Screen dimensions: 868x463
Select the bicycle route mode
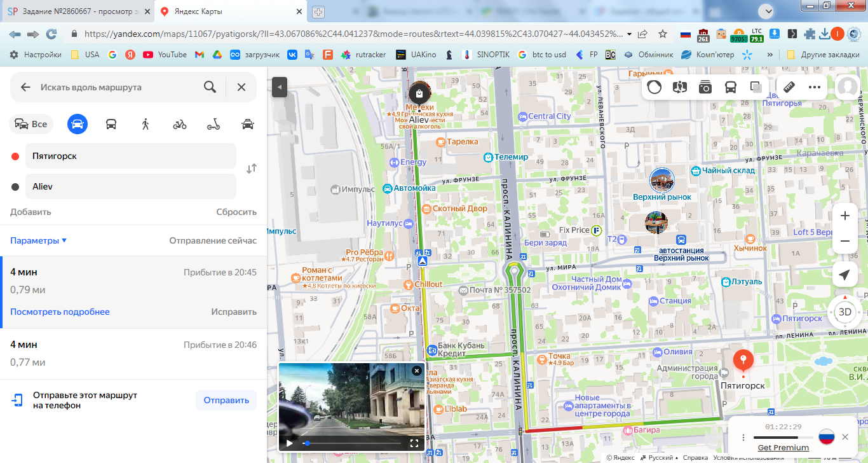[180, 124]
